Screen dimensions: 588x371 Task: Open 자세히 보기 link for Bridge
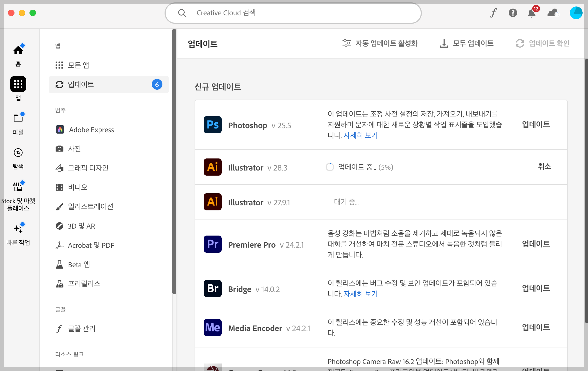tap(360, 294)
